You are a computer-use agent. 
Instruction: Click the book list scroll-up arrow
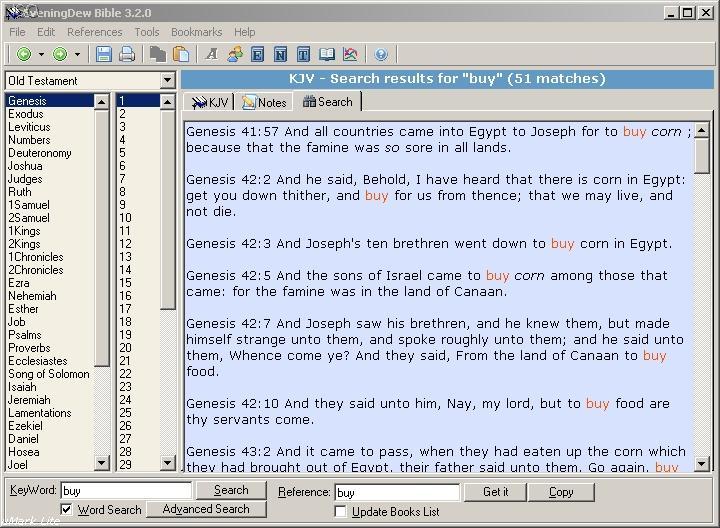tap(102, 101)
